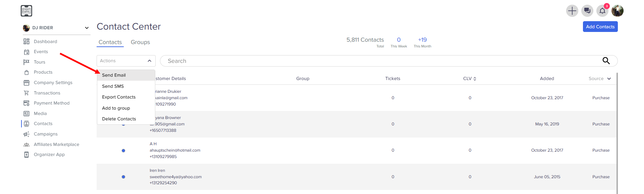Expand the DJ RIDER account chevron

tap(87, 28)
